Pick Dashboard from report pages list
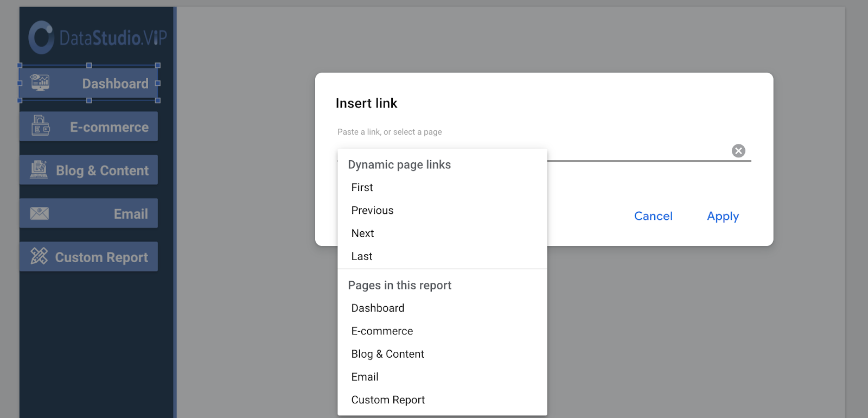The height and width of the screenshot is (418, 868). (x=442, y=308)
